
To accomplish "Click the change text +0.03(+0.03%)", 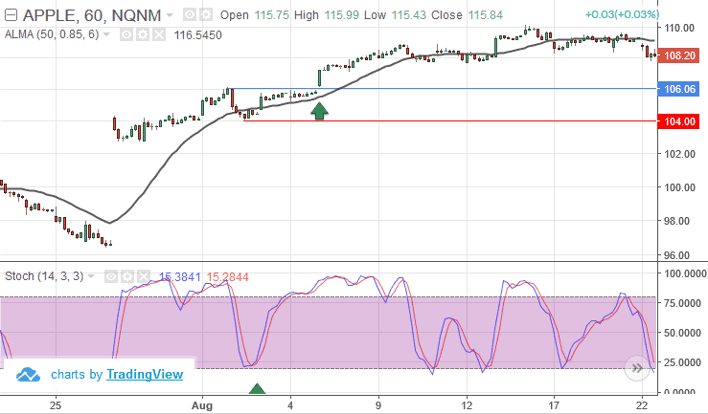I will coord(622,14).
